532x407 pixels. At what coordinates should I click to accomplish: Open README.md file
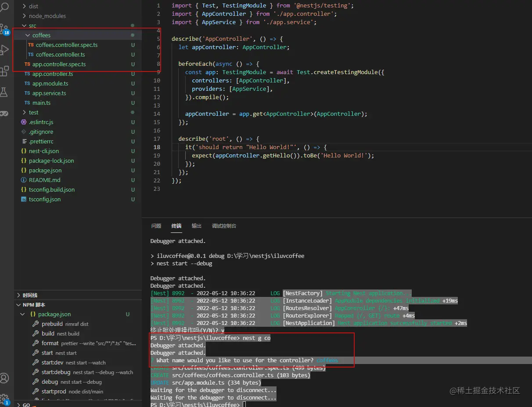pyautogui.click(x=45, y=180)
